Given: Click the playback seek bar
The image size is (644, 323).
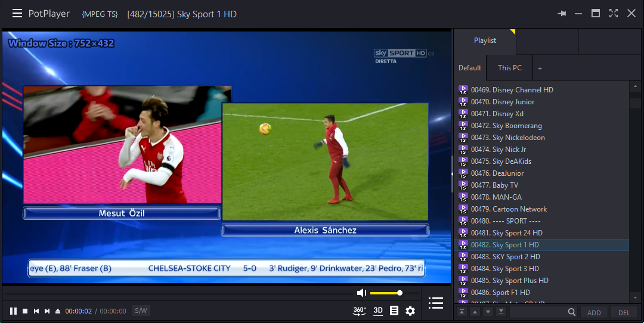Looking at the screenshot, I should (x=179, y=293).
